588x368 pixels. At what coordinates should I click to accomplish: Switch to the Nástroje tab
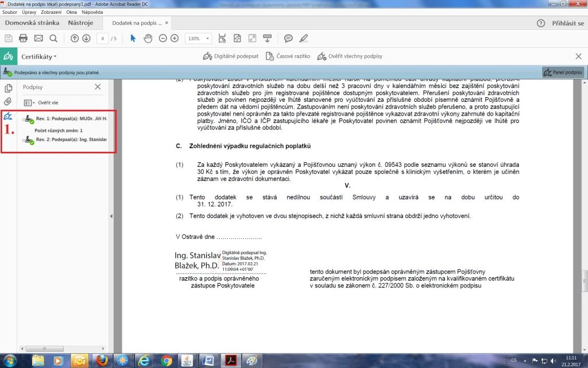pos(80,23)
